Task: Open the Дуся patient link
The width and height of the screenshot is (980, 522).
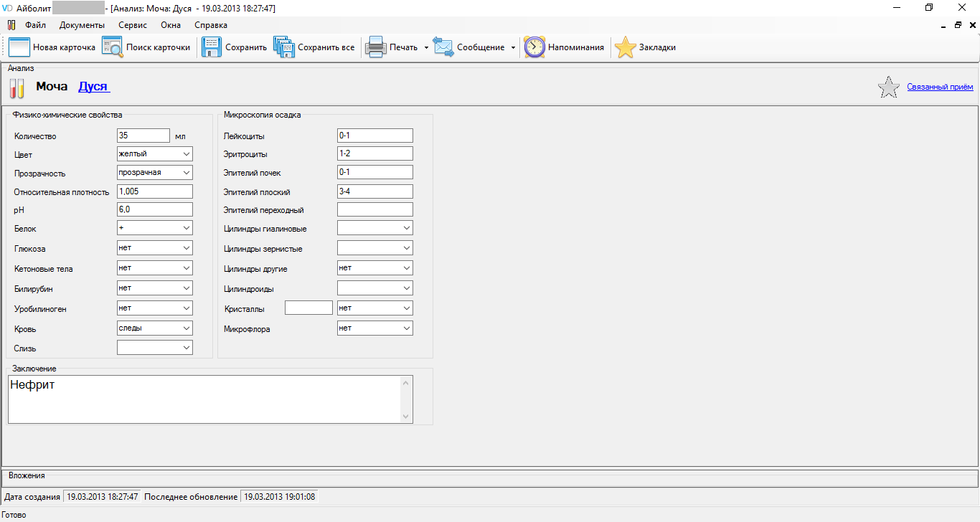Action: point(93,87)
